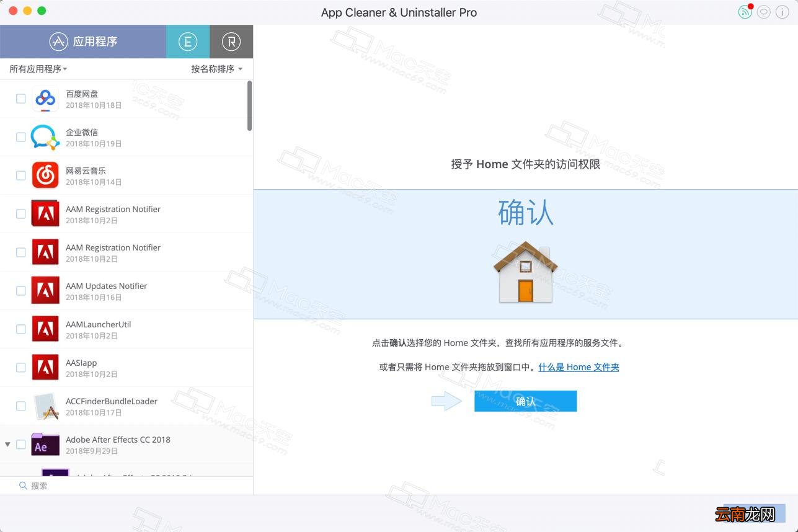Select the 百度网盘 row text

coord(82,94)
